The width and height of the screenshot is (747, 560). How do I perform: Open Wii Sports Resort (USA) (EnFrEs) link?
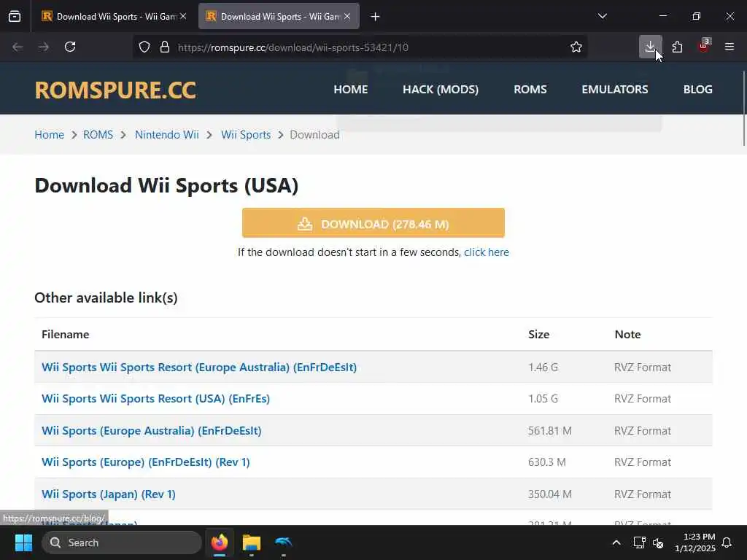tap(156, 399)
